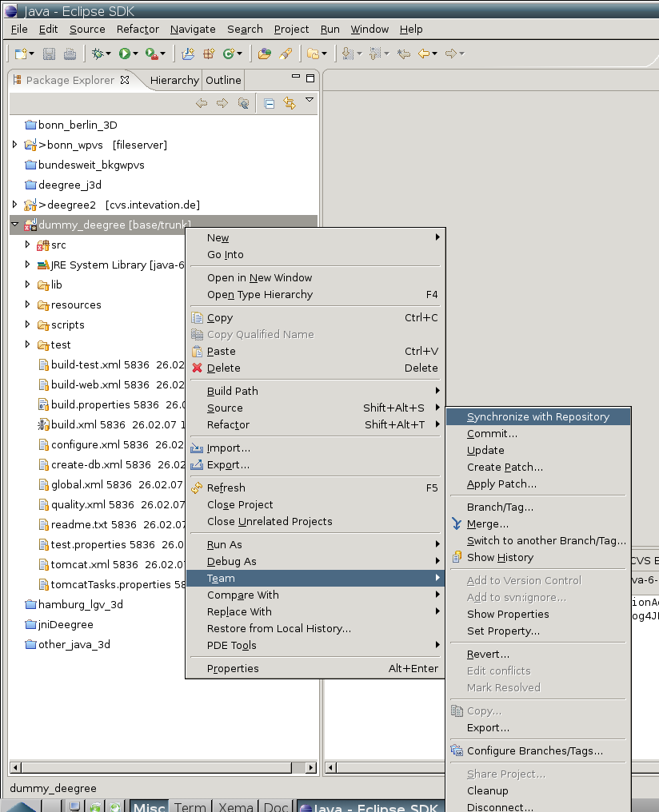The width and height of the screenshot is (659, 812).
Task: Select Refresh in the context menu
Action: point(315,488)
